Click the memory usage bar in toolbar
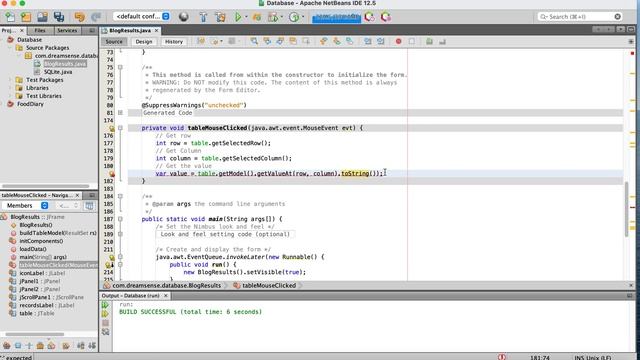640x360 pixels. coord(336,17)
